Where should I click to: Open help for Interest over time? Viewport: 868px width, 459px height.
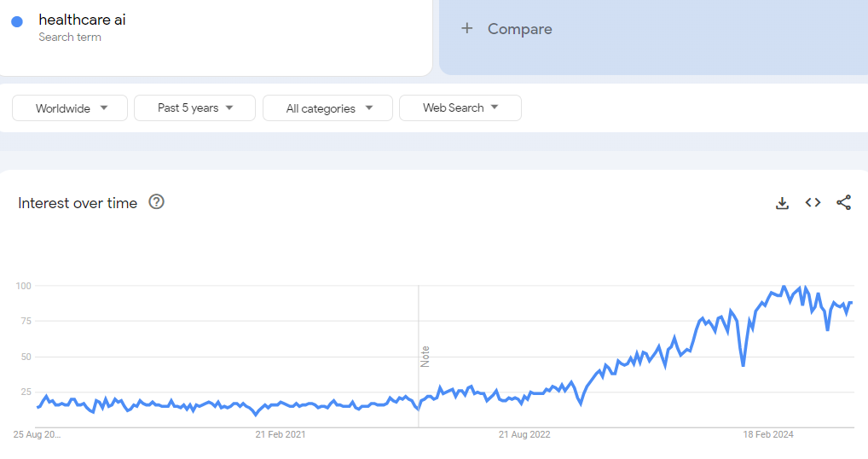coord(157,202)
